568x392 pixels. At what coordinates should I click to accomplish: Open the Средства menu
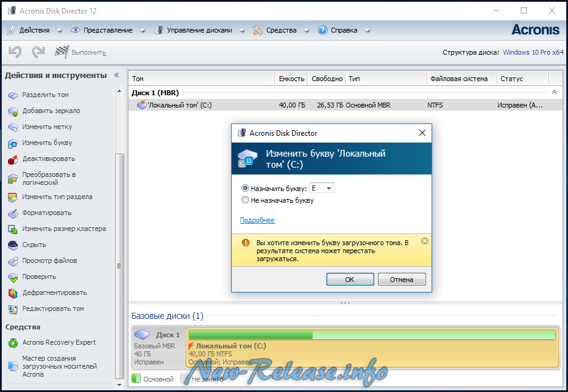[x=281, y=30]
